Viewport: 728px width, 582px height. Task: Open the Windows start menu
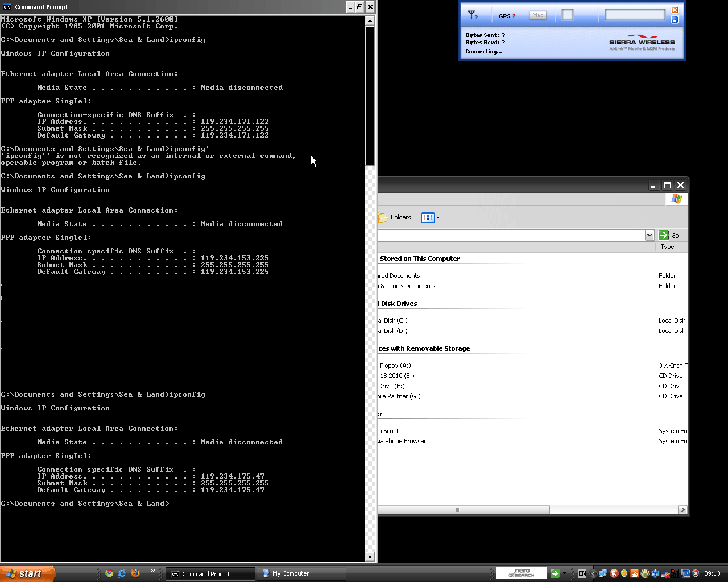[x=27, y=573]
